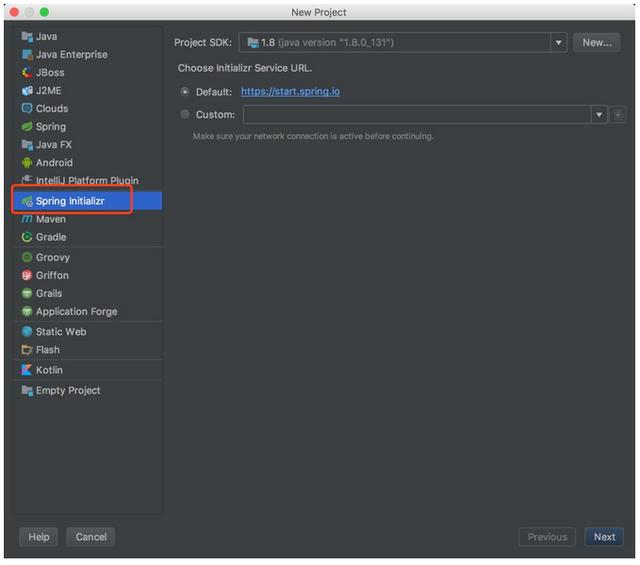This screenshot has height=565, width=640.
Task: Open the Project SDK dropdown
Action: point(558,43)
